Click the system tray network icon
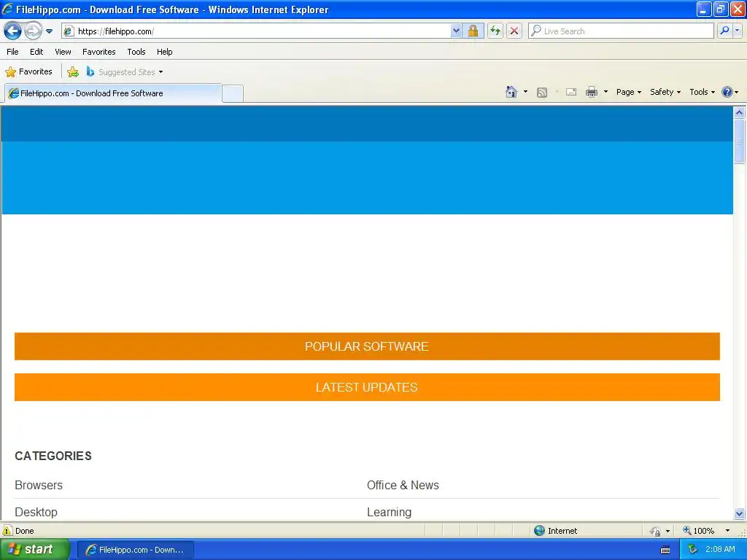Viewport: 747px width, 560px height. 692,550
